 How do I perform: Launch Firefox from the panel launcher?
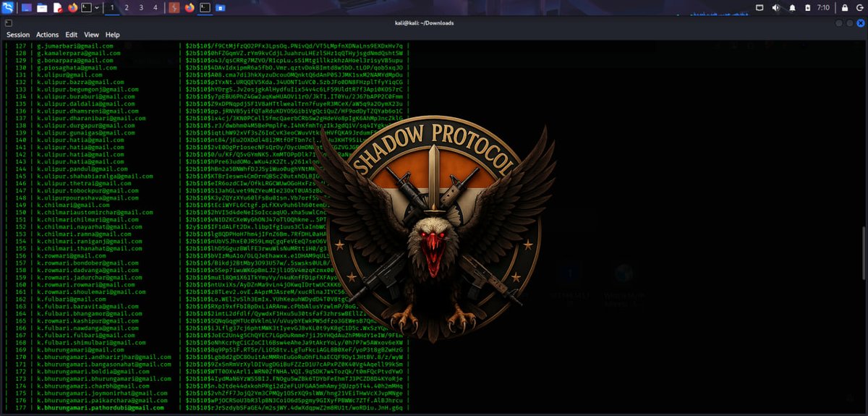(72, 8)
